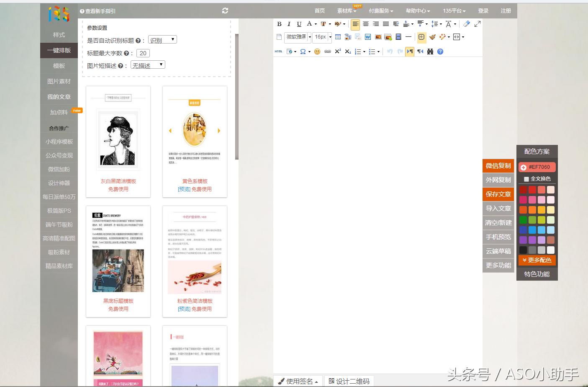The image size is (588, 387).
Task: Click the insert video filmstrip icon
Action: 398,37
